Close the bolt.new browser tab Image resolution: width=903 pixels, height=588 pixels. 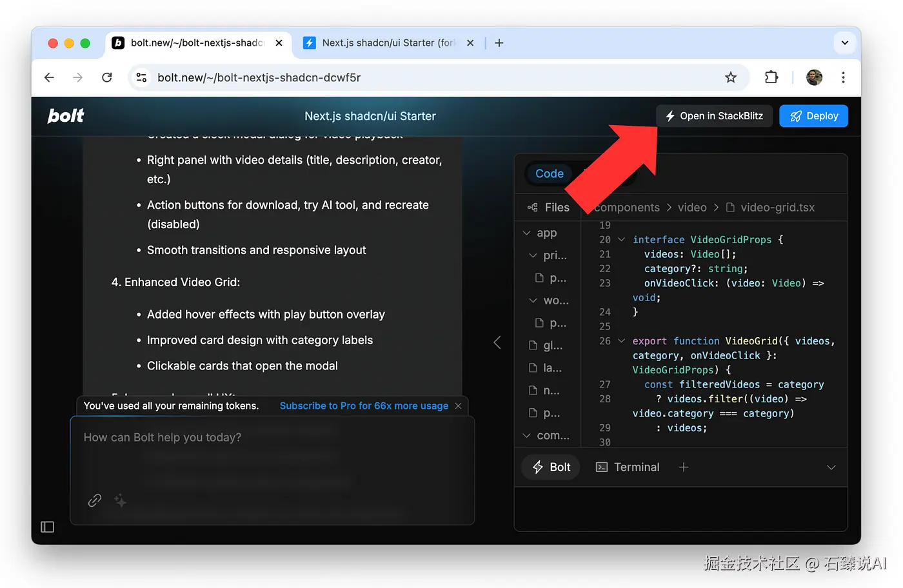click(x=279, y=43)
